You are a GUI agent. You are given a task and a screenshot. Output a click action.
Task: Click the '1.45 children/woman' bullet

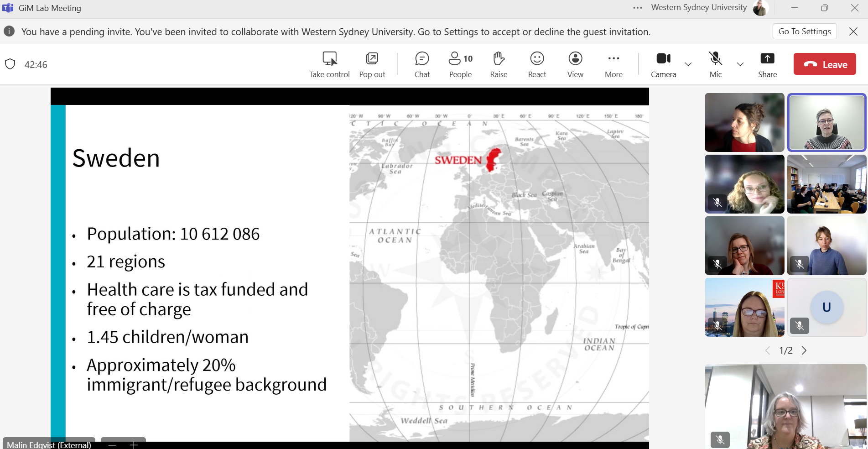[x=167, y=337]
